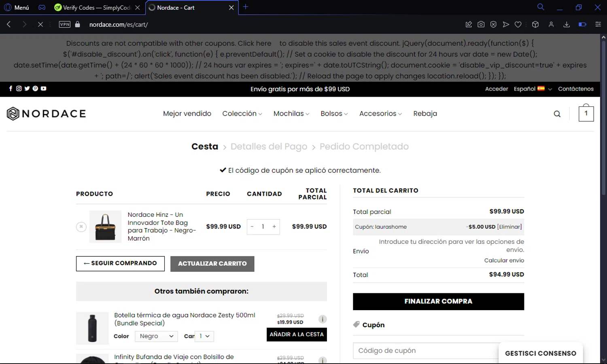Click the Nordace Hinz quantity field
This screenshot has height=364, width=607.
point(263,226)
